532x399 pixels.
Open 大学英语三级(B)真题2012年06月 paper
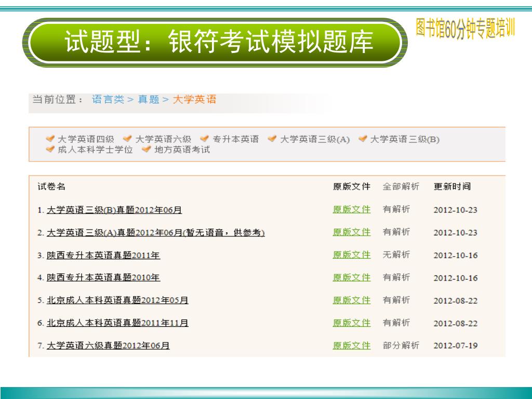click(x=114, y=210)
